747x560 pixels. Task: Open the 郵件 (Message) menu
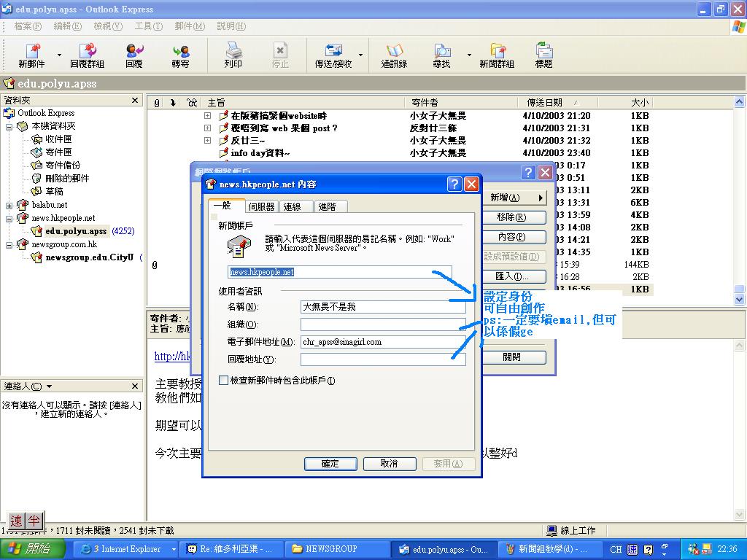[190, 26]
